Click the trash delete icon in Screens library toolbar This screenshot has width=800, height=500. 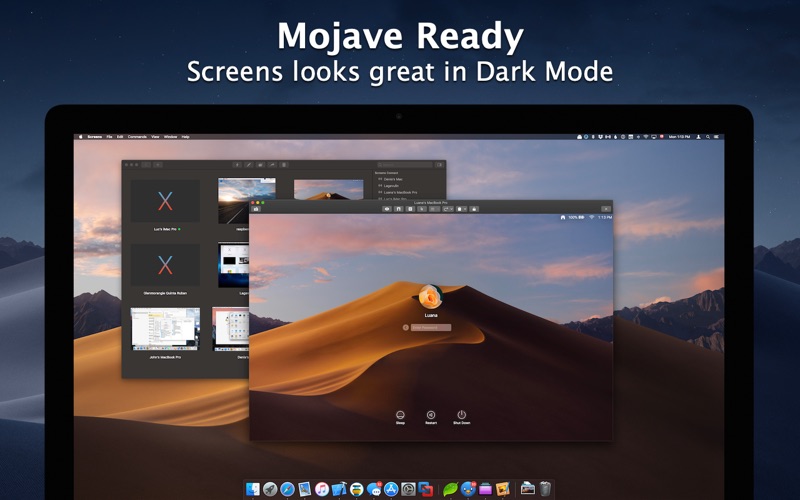coord(284,165)
